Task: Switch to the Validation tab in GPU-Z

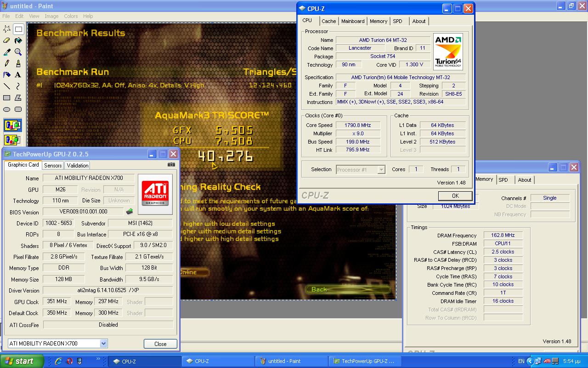Action: (77, 166)
